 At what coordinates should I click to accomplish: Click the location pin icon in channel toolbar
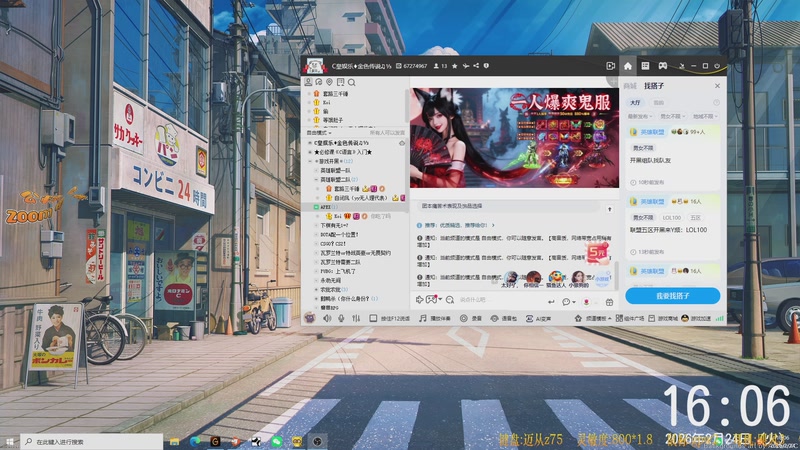coord(330,82)
